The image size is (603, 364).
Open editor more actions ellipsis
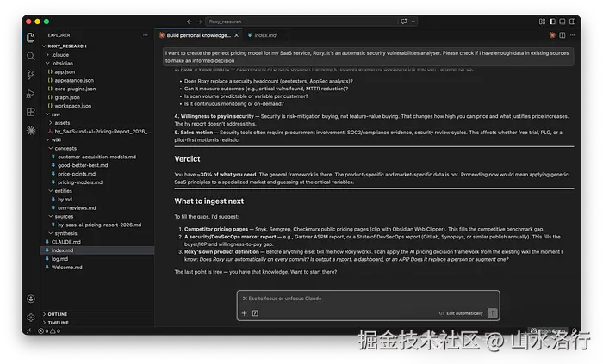(x=573, y=35)
